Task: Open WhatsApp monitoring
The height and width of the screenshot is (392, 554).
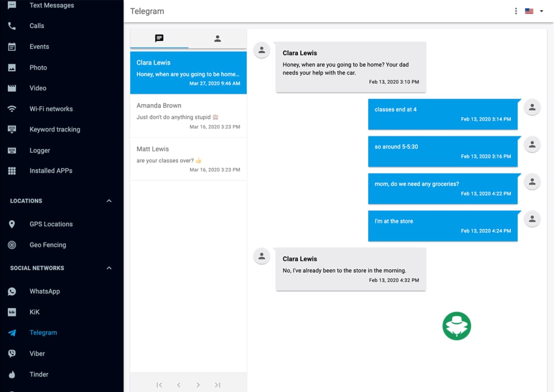Action: [x=45, y=291]
